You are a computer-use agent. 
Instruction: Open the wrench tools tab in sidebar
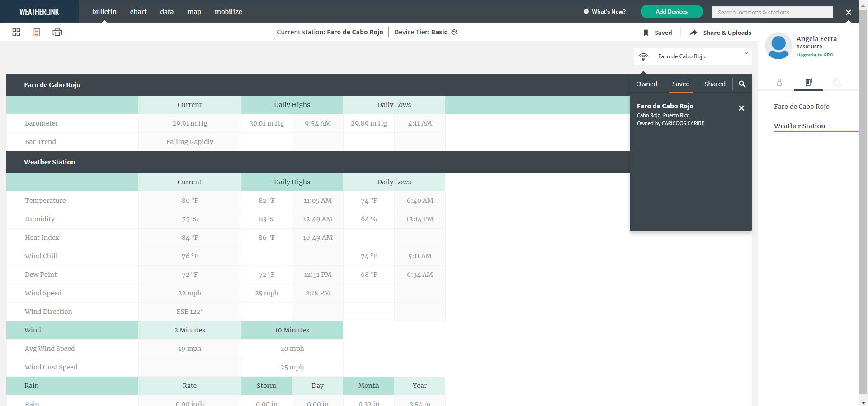[x=837, y=82]
